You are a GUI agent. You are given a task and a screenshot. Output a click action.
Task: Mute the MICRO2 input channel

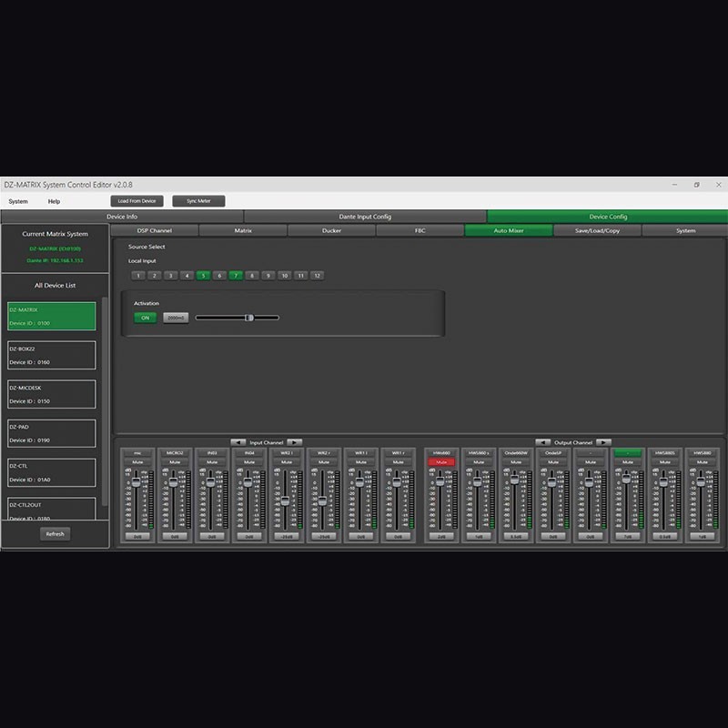(175, 462)
